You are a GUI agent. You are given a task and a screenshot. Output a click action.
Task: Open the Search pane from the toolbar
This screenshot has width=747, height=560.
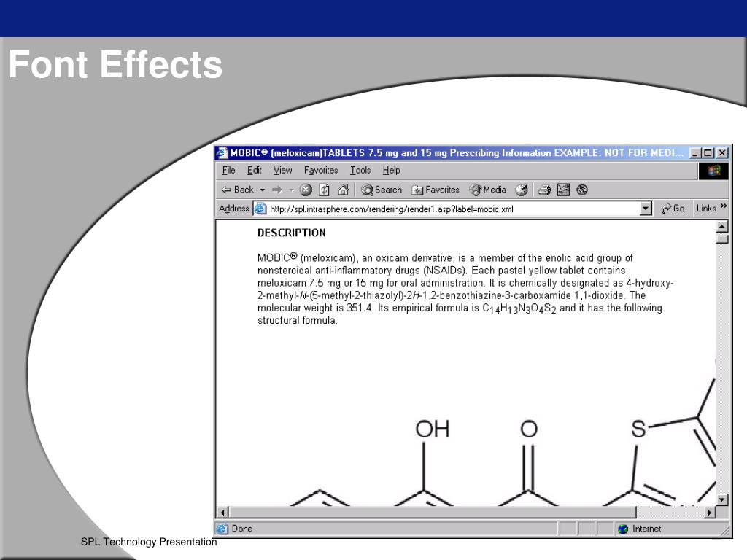[382, 190]
